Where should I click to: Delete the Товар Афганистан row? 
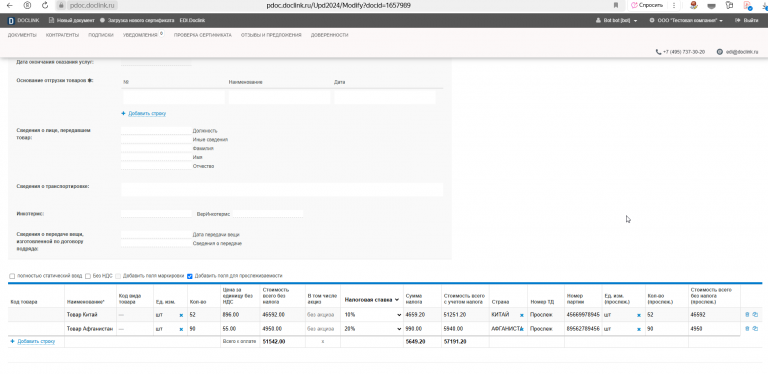[747, 329]
